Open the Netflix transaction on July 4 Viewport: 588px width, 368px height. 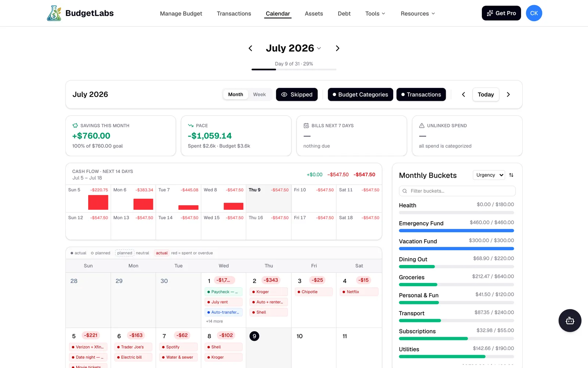coord(359,292)
